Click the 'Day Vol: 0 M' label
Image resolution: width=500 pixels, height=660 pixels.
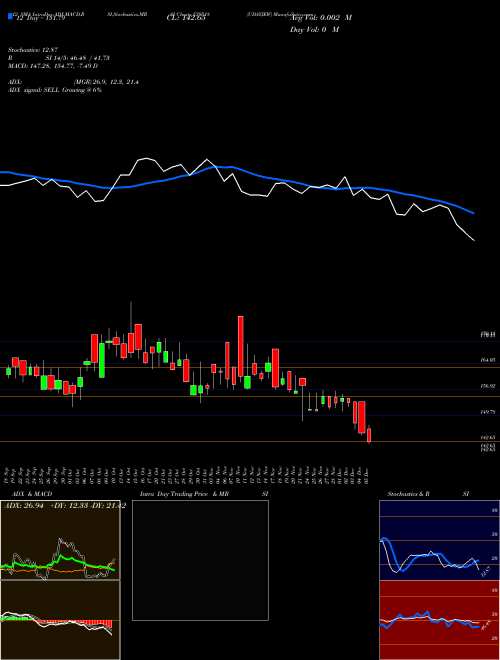(x=314, y=29)
